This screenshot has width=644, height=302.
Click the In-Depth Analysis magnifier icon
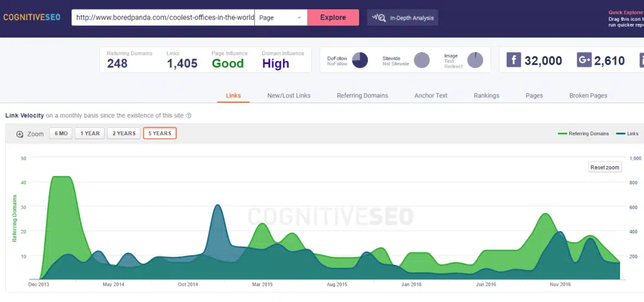pyautogui.click(x=379, y=18)
